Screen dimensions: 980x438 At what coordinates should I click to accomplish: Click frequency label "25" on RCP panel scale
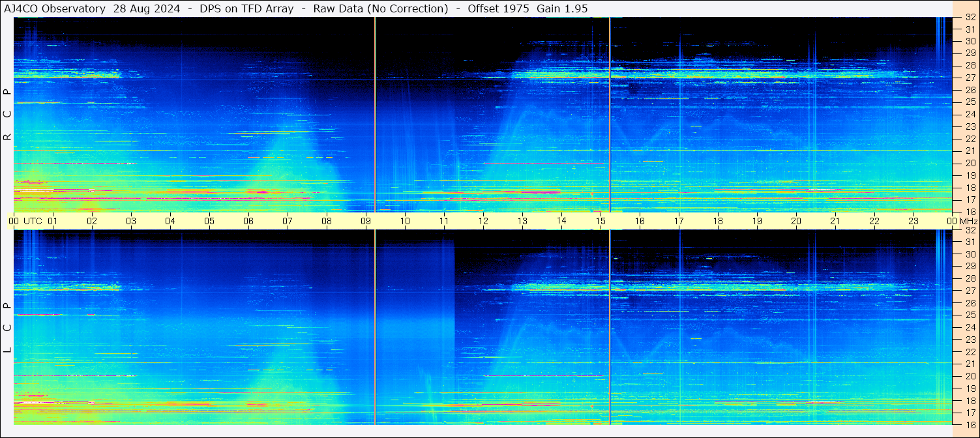[970, 102]
